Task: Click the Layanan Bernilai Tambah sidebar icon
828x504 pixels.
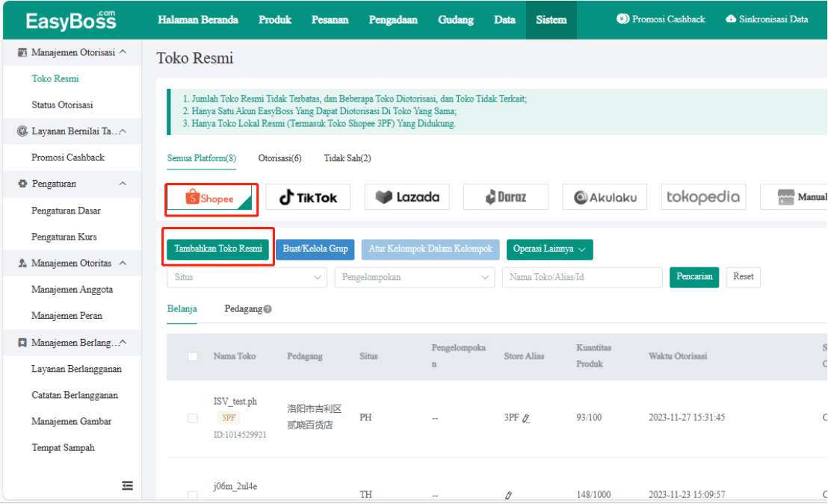Action: 22,131
